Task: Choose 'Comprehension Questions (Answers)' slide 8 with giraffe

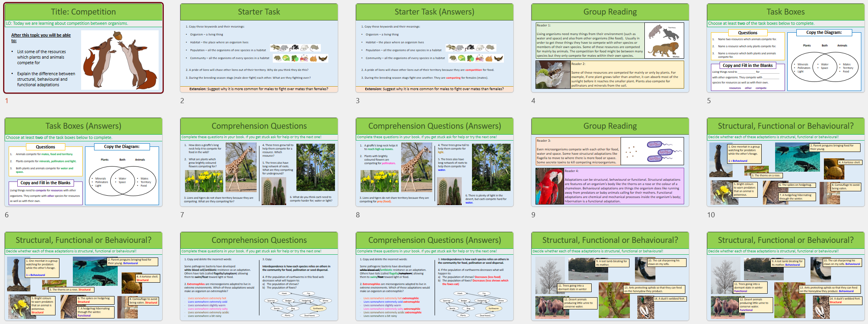Action: click(x=435, y=162)
